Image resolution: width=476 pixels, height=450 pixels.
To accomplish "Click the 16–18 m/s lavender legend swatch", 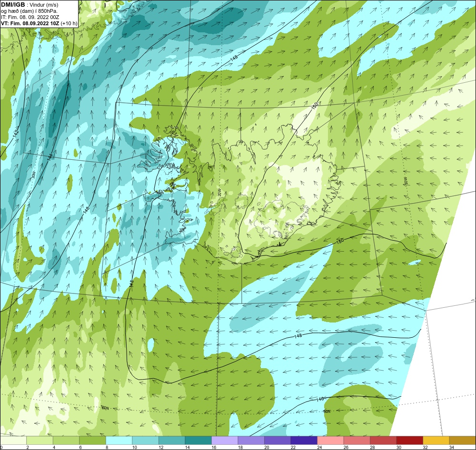I will click(225, 440).
